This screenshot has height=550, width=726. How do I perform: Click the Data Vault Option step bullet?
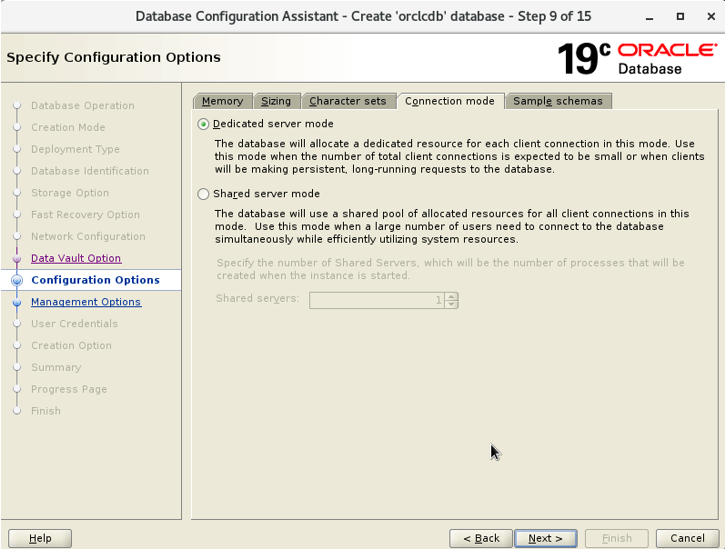coord(17,259)
